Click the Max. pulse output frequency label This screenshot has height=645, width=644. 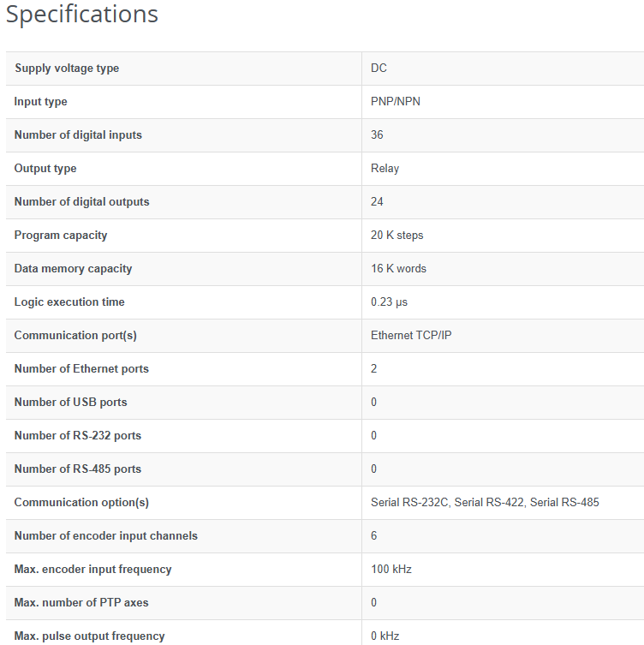(90, 636)
